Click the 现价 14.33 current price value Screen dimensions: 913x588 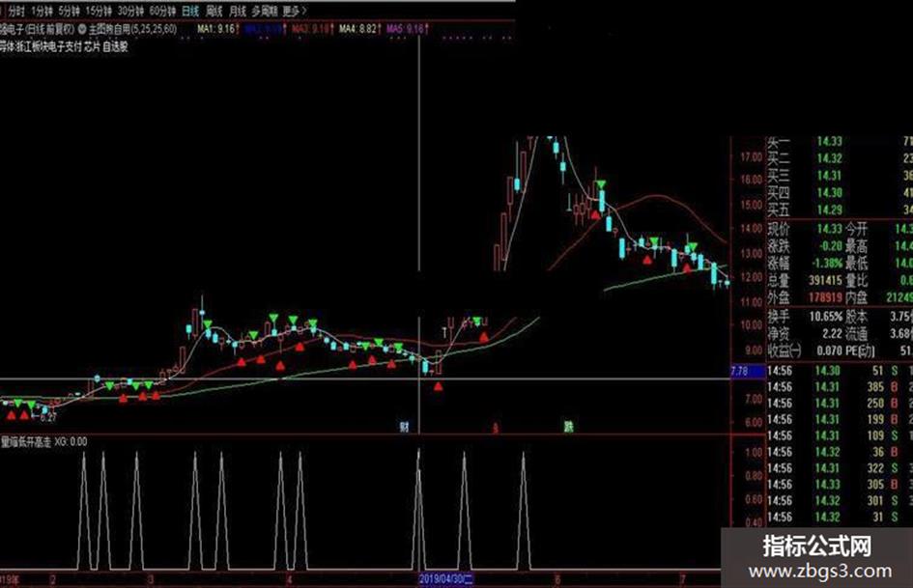coord(829,229)
